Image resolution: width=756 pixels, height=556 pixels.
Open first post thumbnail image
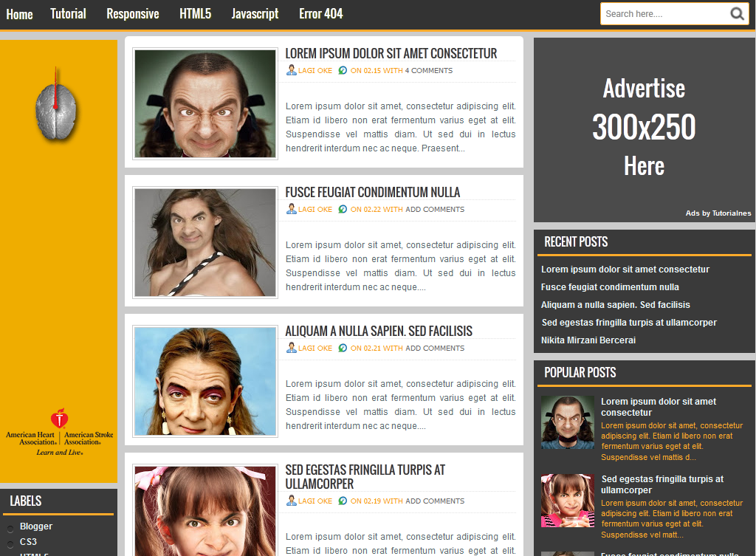(205, 103)
